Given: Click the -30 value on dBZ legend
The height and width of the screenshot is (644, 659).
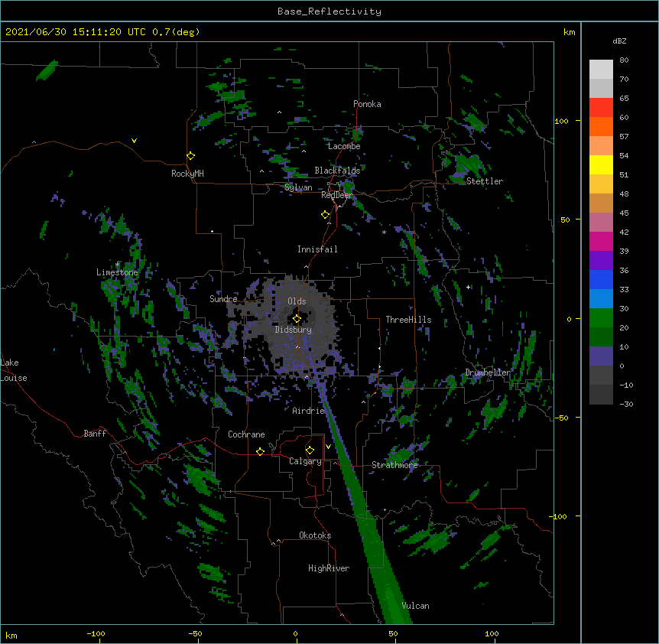Looking at the screenshot, I should pyautogui.click(x=626, y=404).
